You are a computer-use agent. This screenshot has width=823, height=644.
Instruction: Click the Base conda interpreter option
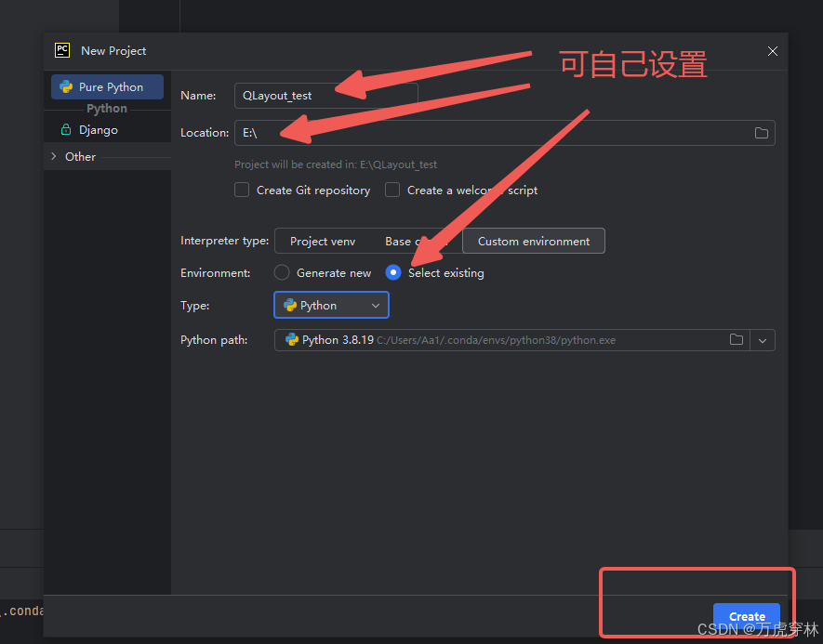tap(411, 241)
